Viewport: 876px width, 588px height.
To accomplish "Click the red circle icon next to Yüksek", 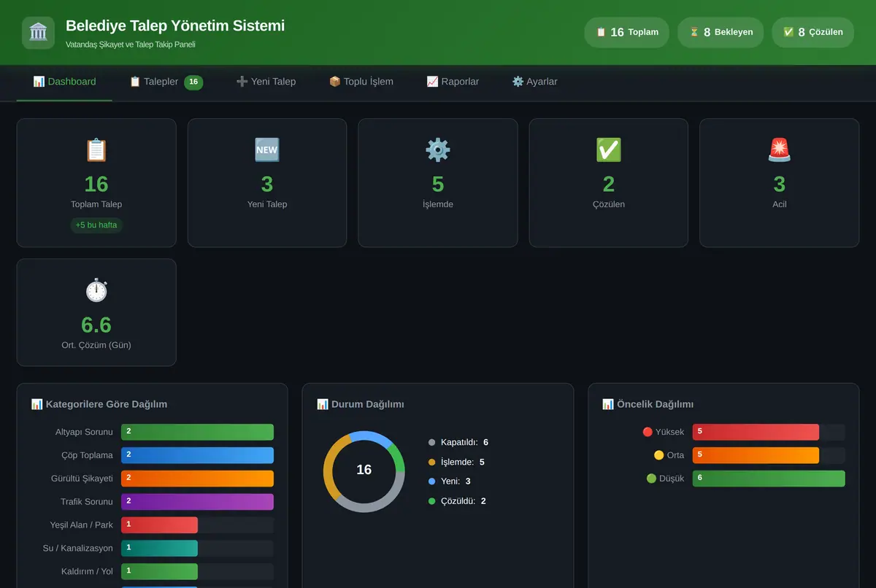I will (x=648, y=432).
